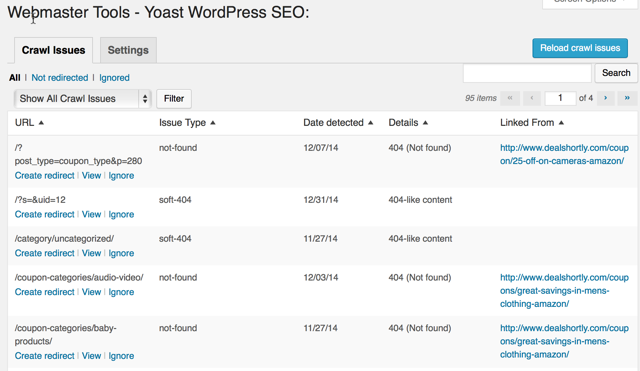Select the All filter view
This screenshot has height=371, width=640.
pyautogui.click(x=15, y=78)
